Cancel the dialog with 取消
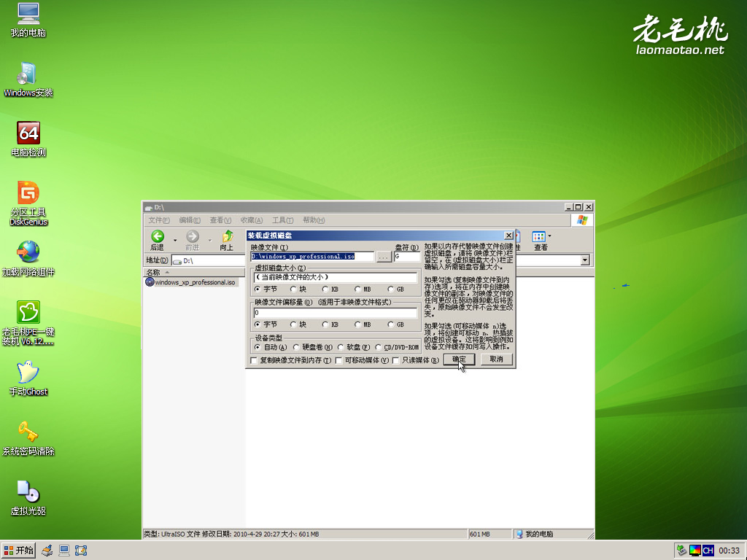The width and height of the screenshot is (747, 560). (x=496, y=359)
